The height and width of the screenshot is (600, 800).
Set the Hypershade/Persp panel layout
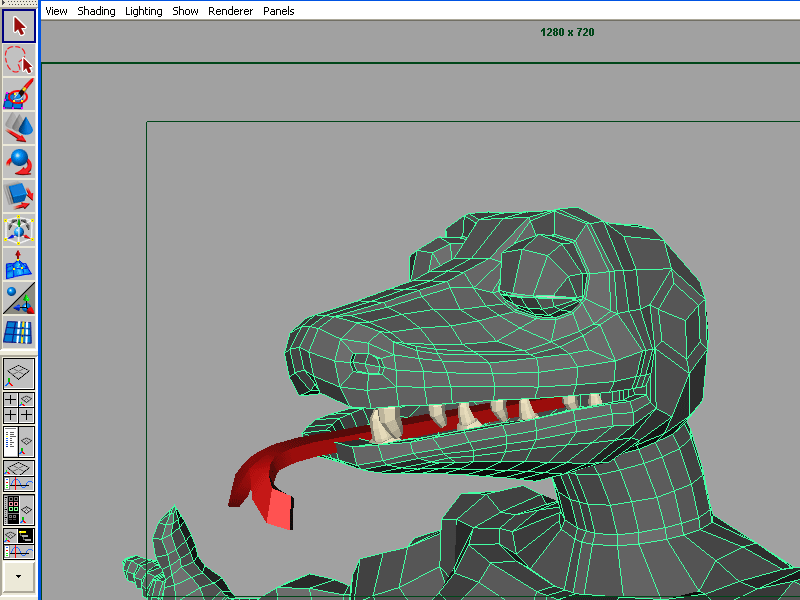(19, 509)
